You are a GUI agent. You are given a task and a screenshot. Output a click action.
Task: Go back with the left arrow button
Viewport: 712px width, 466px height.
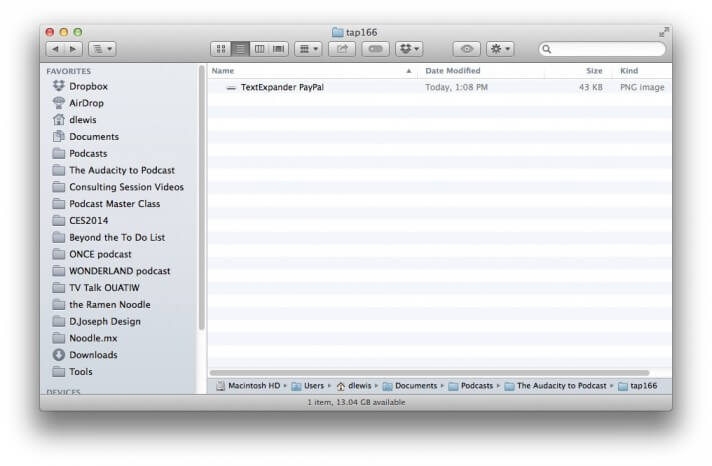pyautogui.click(x=55, y=48)
